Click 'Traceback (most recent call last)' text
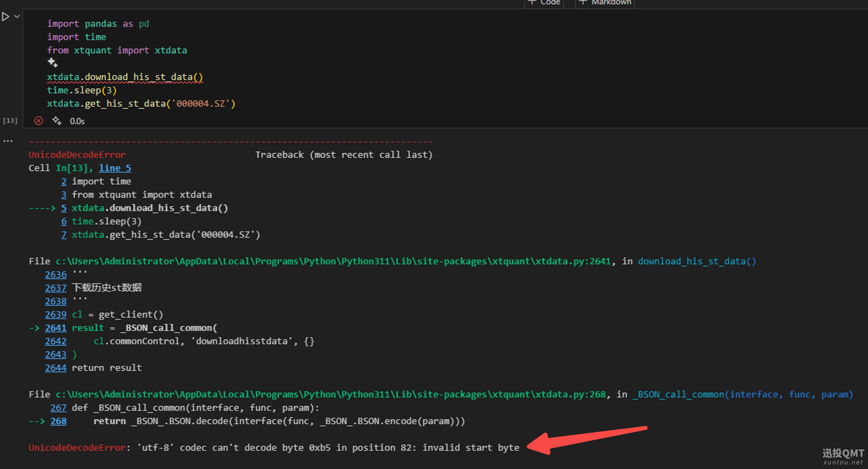 click(344, 155)
